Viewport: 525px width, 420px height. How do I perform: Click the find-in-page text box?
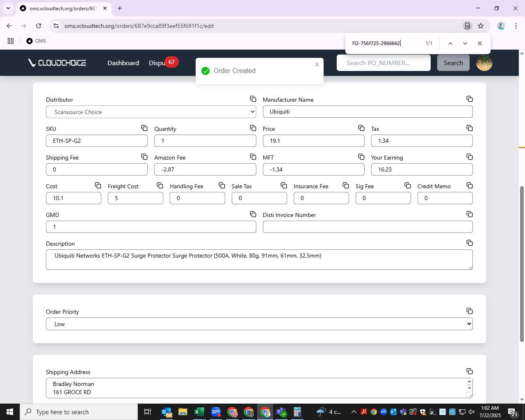pyautogui.click(x=383, y=43)
